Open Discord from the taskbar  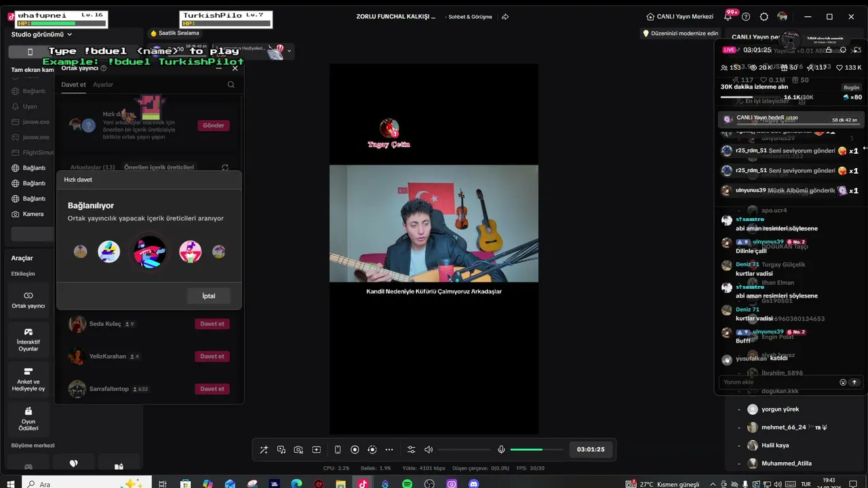[x=474, y=484]
